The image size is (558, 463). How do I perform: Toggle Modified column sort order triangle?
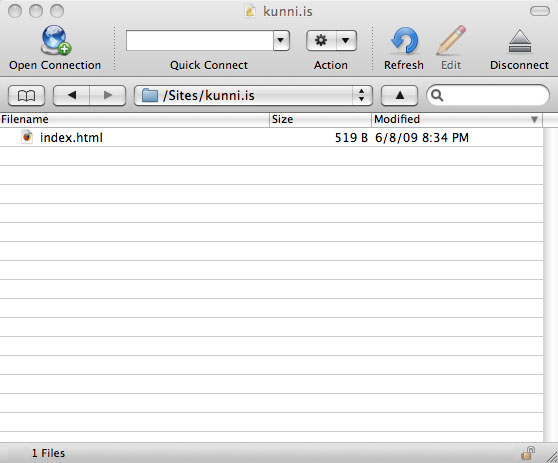click(534, 120)
